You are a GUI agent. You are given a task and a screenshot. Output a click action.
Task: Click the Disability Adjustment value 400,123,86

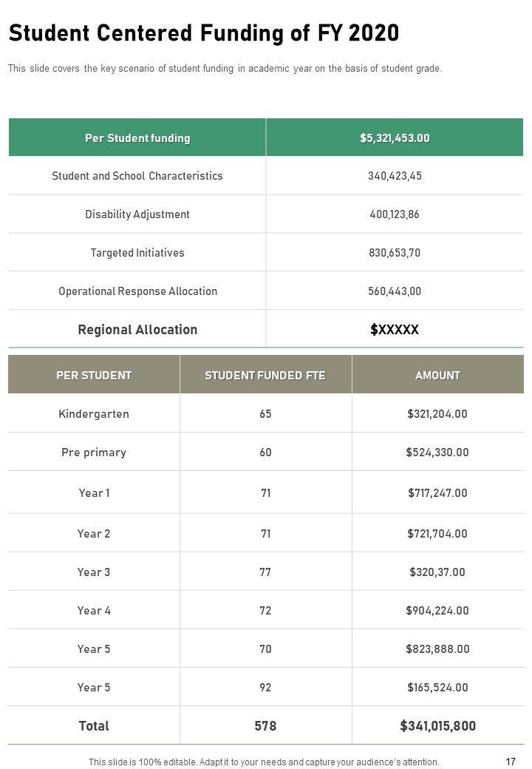[395, 214]
